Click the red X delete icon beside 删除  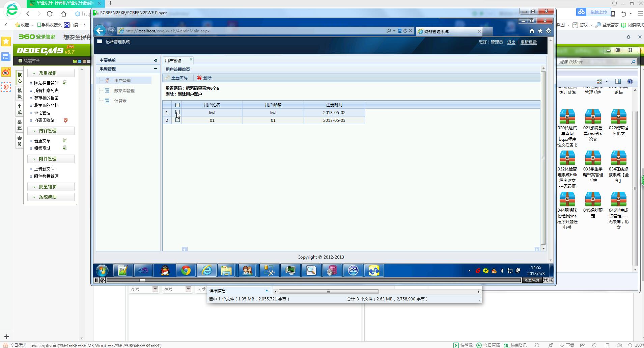(x=199, y=78)
